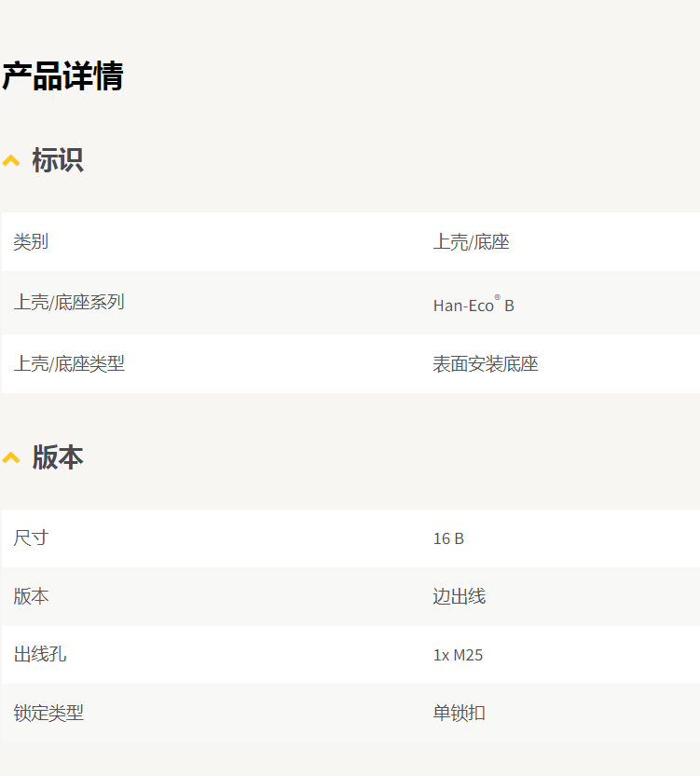Select the value 单锁扣
Screen dimensions: 700x776
pyautogui.click(x=460, y=714)
